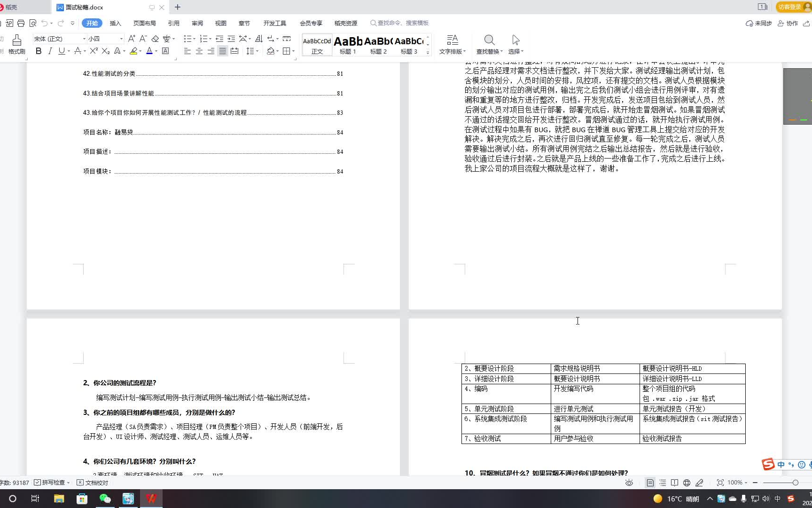Expand the numbered list dropdown arrow
The width and height of the screenshot is (812, 508).
(x=210, y=39)
